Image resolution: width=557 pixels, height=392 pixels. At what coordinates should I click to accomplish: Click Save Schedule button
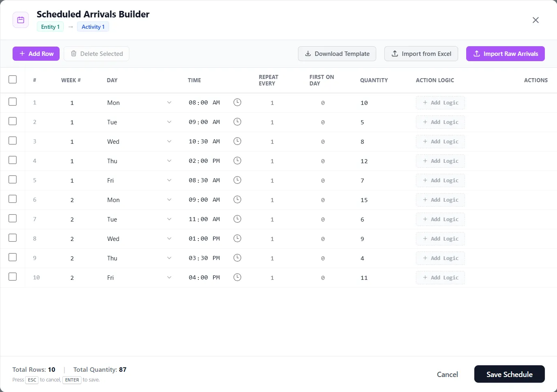(x=510, y=374)
